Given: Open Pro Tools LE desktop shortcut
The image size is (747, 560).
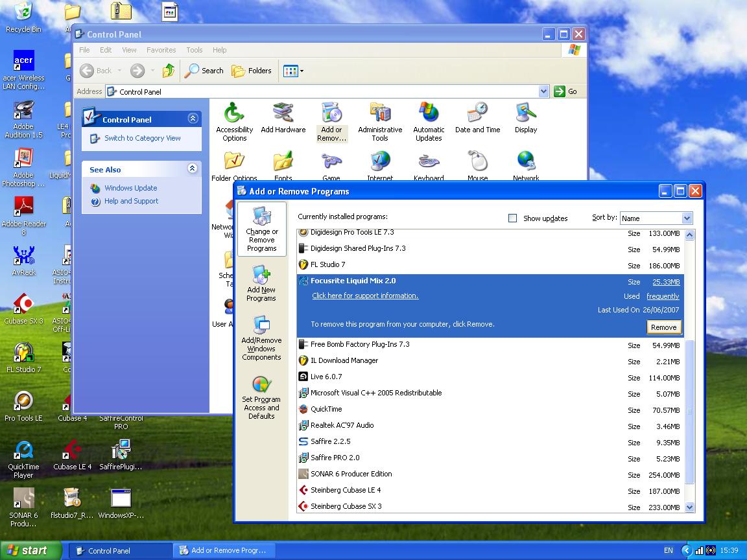Looking at the screenshot, I should point(23,406).
